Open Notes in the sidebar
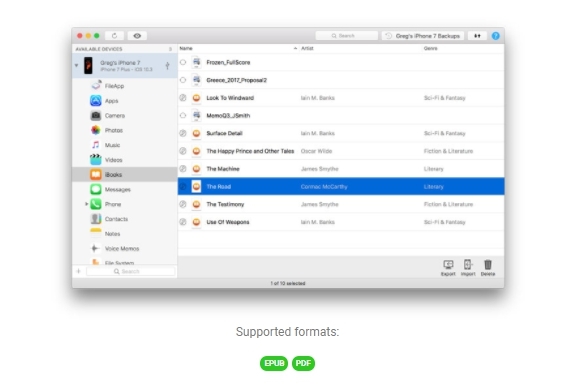 click(124, 234)
